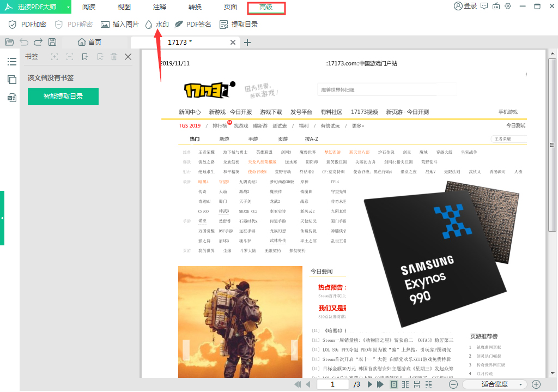This screenshot has width=558, height=392.
Task: Toggle two-page side-by-side view
Action: pyautogui.click(x=405, y=384)
